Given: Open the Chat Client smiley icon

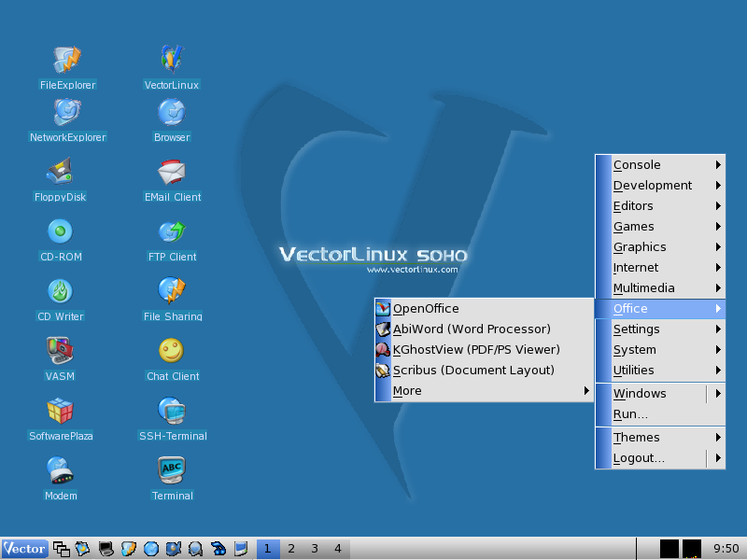Looking at the screenshot, I should (x=172, y=352).
